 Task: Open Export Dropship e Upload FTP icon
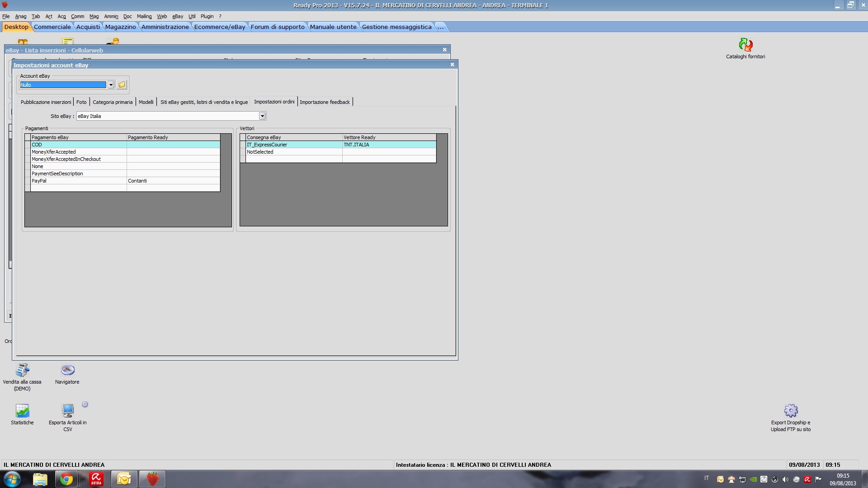[791, 411]
